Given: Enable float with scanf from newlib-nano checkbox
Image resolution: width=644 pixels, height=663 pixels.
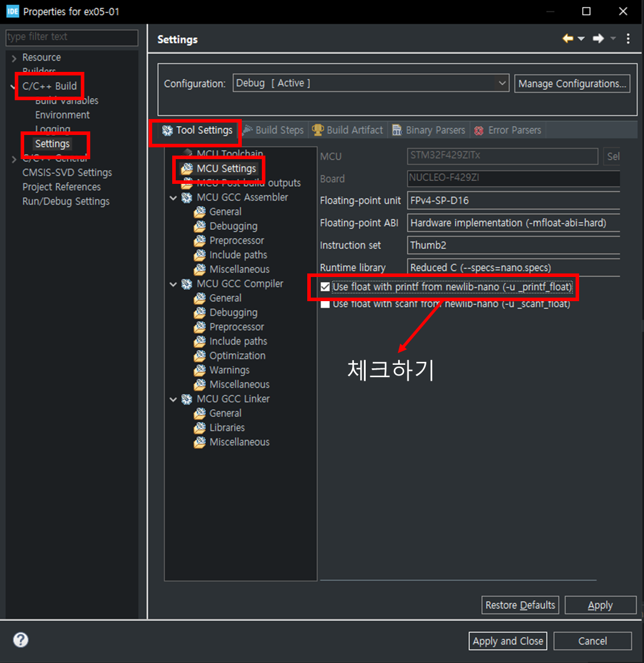Looking at the screenshot, I should click(x=325, y=304).
